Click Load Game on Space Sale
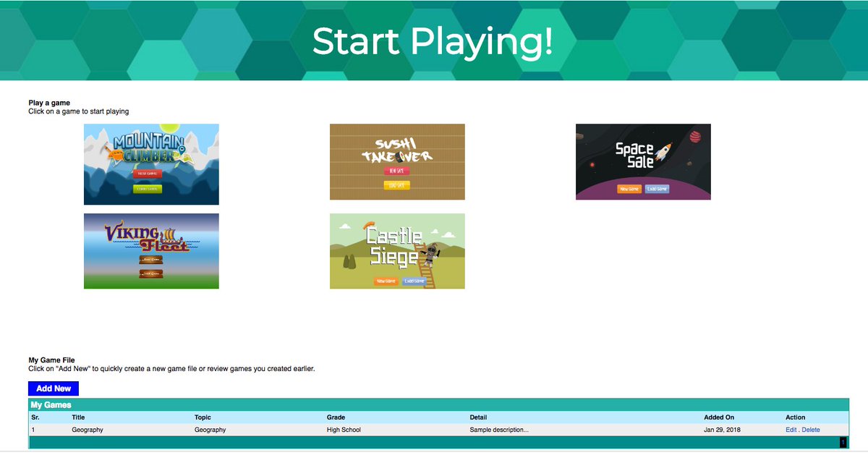Image resolution: width=868 pixels, height=455 pixels. (x=657, y=189)
